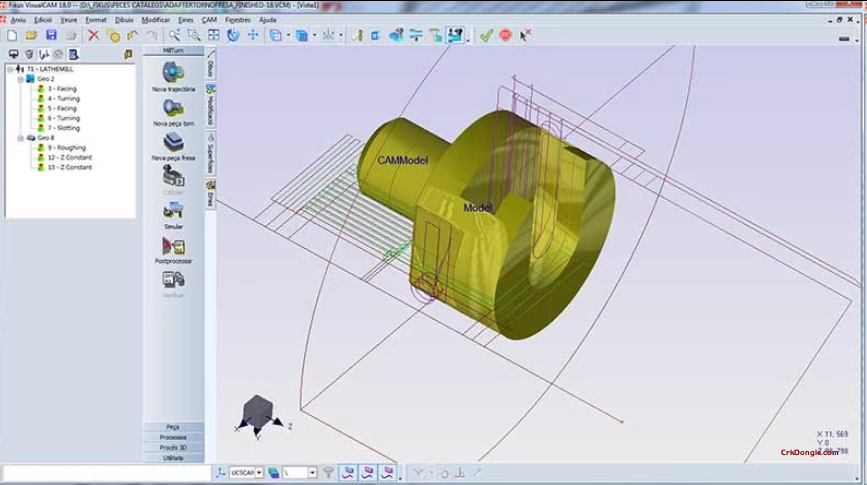Open the CAM menu
867x485 pixels.
point(209,19)
